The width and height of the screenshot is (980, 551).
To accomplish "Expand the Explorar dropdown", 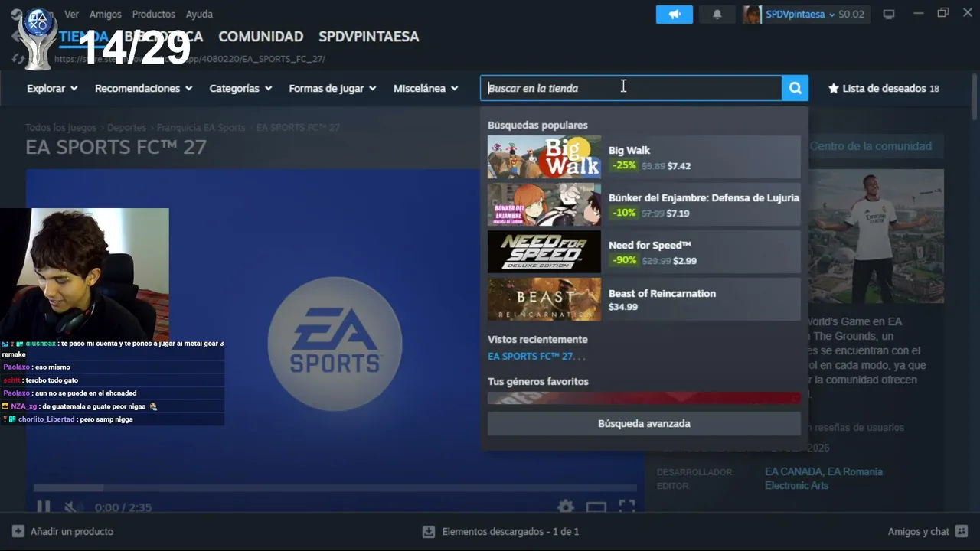I will coord(52,88).
